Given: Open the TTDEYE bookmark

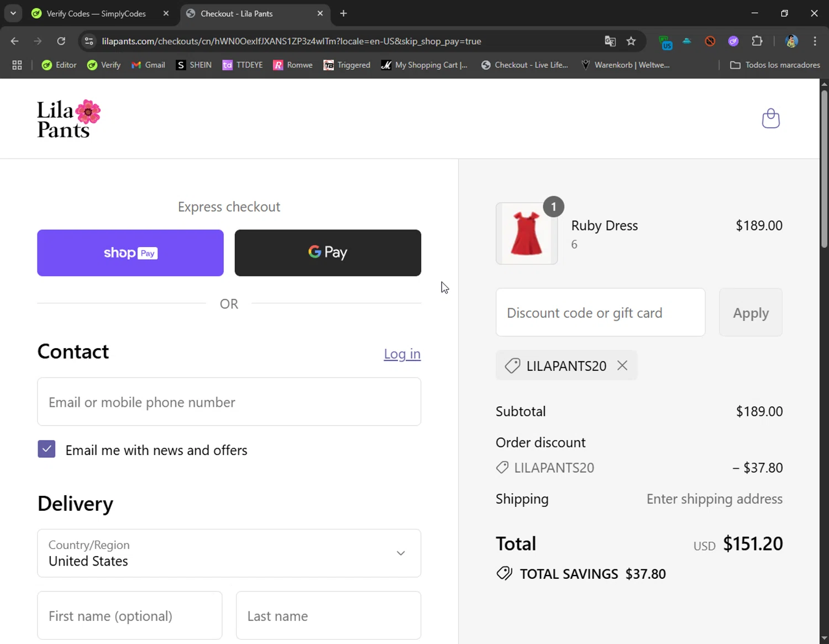Looking at the screenshot, I should [242, 65].
